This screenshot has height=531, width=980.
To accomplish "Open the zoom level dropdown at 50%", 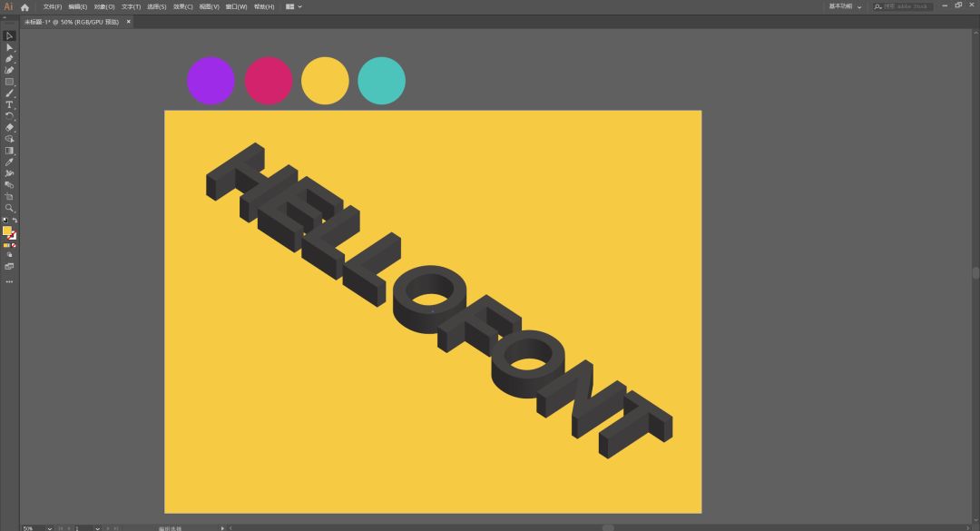I will pyautogui.click(x=50, y=527).
